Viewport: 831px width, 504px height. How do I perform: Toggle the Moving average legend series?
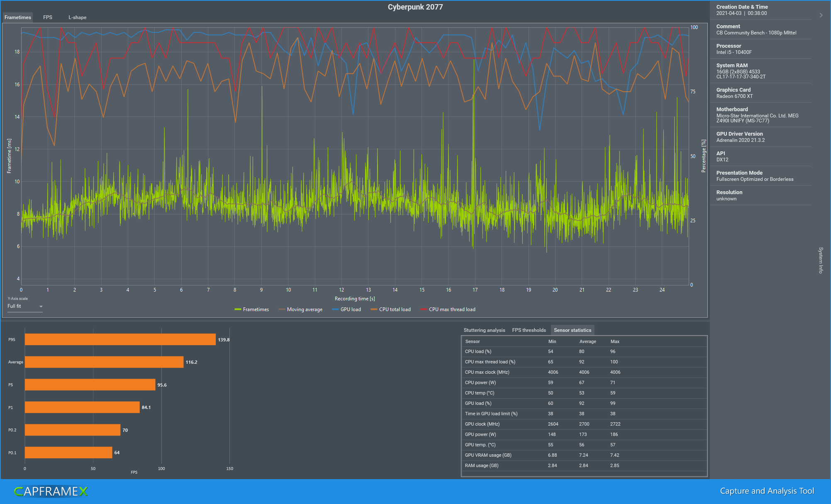[x=300, y=309]
